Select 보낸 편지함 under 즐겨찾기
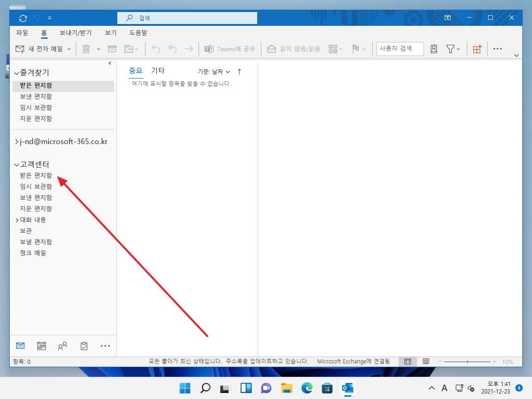The width and height of the screenshot is (532, 399). tap(63, 97)
